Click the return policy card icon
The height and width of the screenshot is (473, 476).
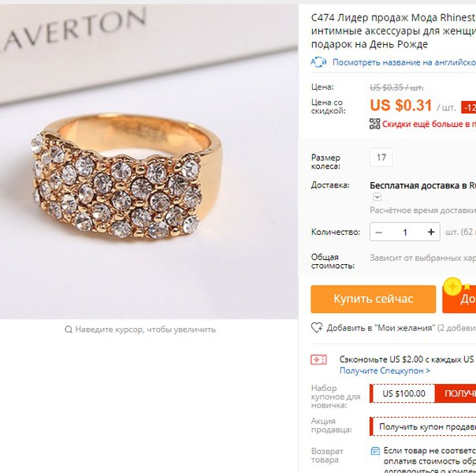click(375, 451)
